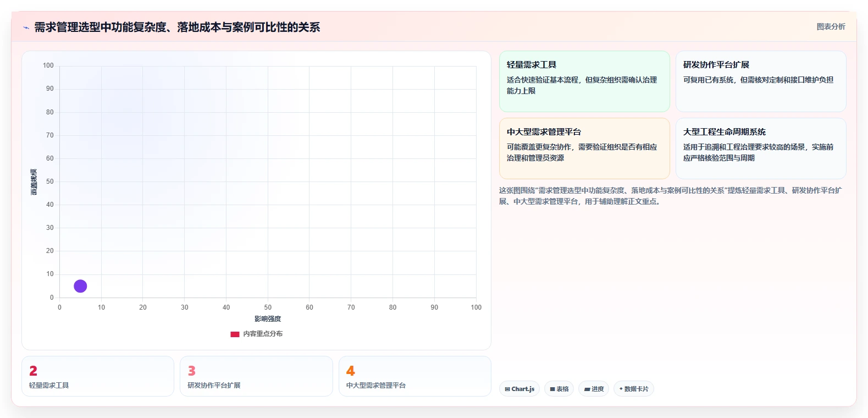Open the 研发协作平台扩展 card
Screen dimensions: 868x418
pos(761,81)
